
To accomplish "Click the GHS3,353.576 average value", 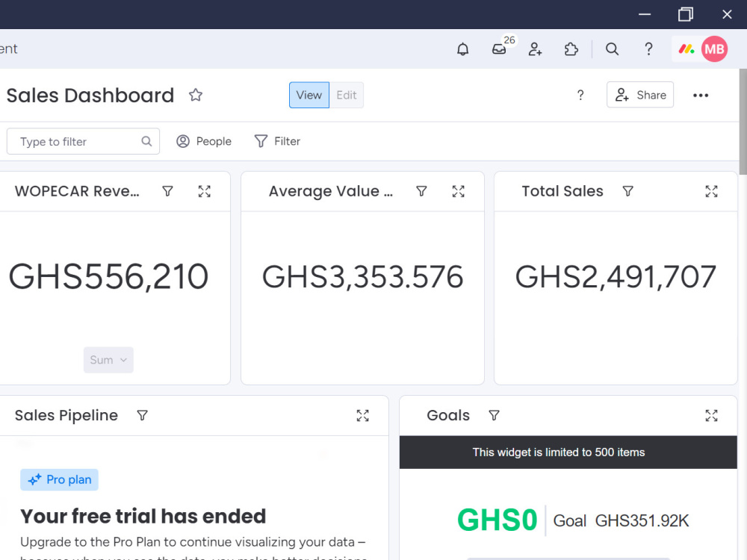I will [x=362, y=277].
